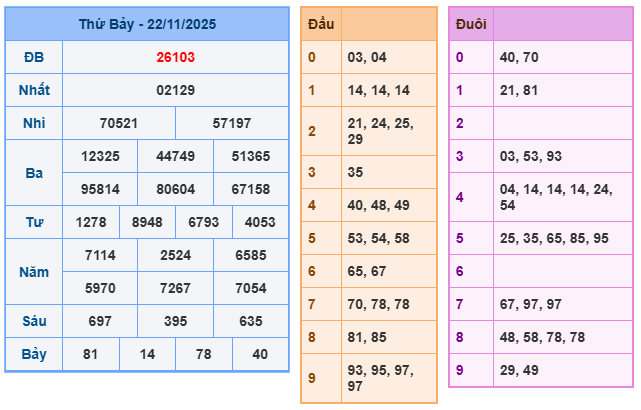Click first prize number 02129
This screenshot has height=410, width=641.
(176, 90)
